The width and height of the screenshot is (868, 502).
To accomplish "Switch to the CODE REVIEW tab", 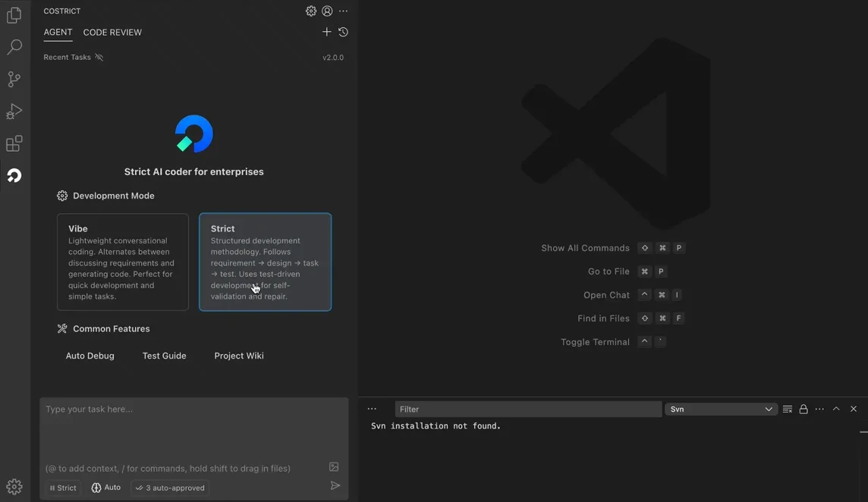I will [112, 32].
